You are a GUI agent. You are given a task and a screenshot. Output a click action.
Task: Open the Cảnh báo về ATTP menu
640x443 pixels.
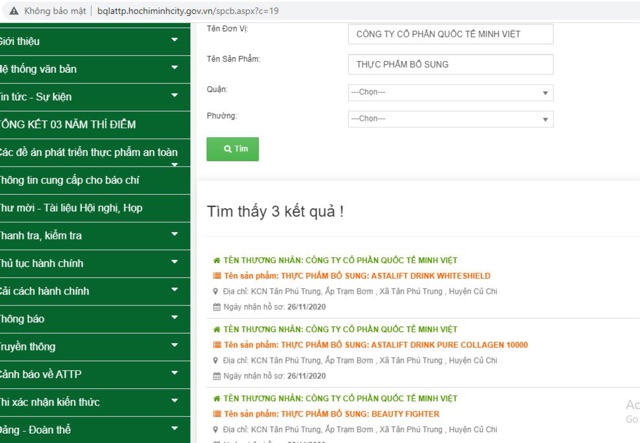pos(41,374)
